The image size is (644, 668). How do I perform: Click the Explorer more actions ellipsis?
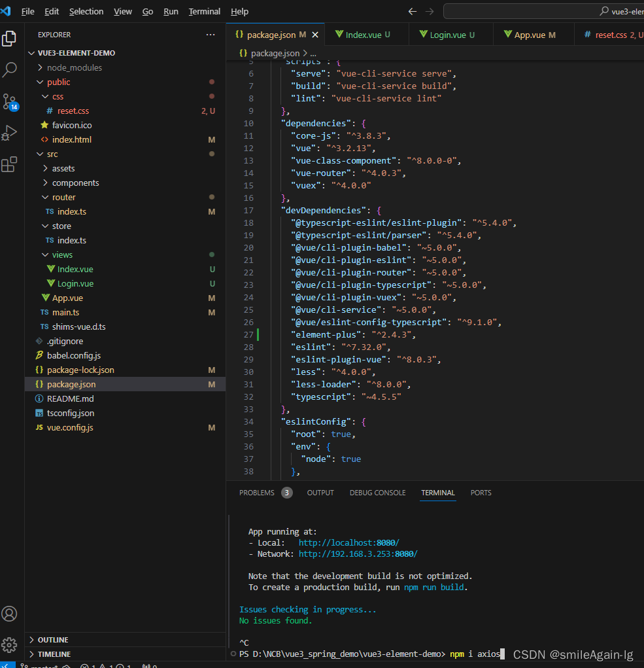pos(210,35)
